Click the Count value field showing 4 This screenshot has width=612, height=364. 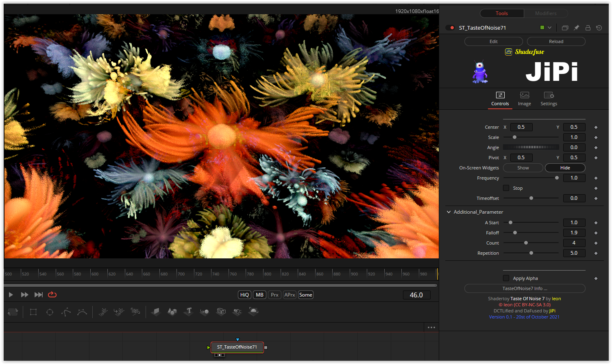pos(574,243)
